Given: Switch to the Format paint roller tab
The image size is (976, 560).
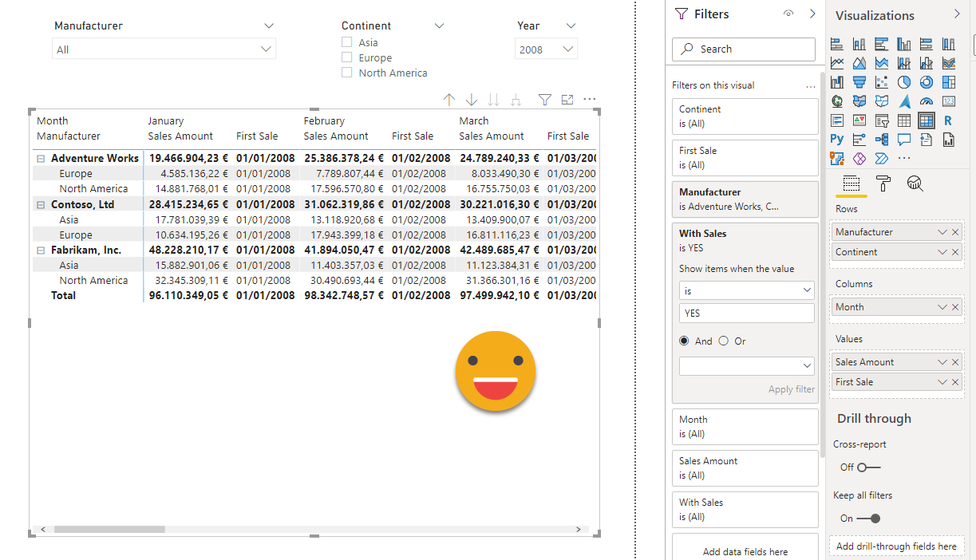Looking at the screenshot, I should (x=883, y=184).
